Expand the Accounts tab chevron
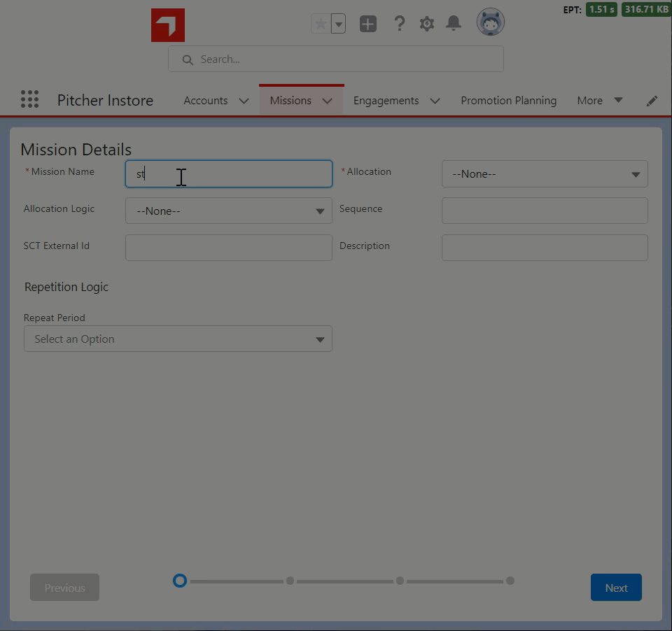This screenshot has height=631, width=672. point(244,101)
